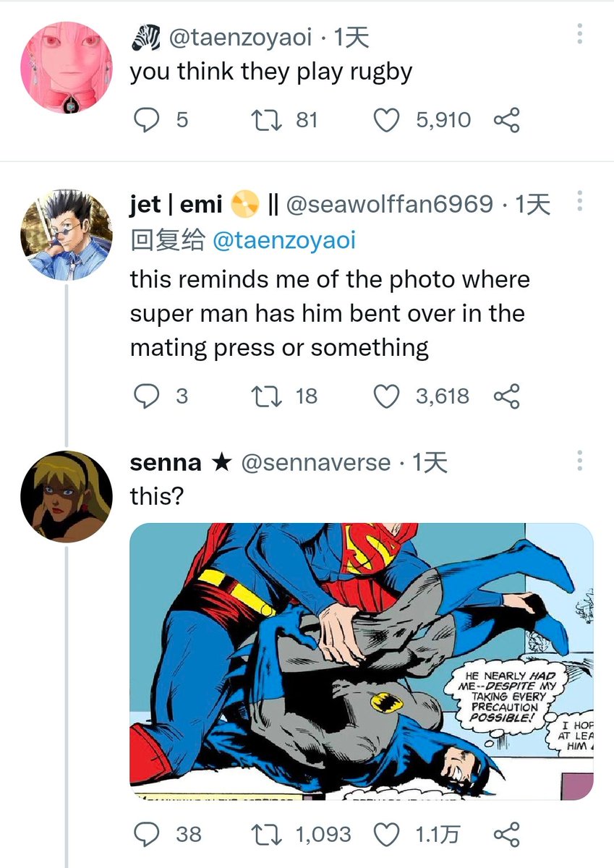614x868 pixels.
Task: Open the @taenzoyaoi mention link in reply
Action: [283, 241]
